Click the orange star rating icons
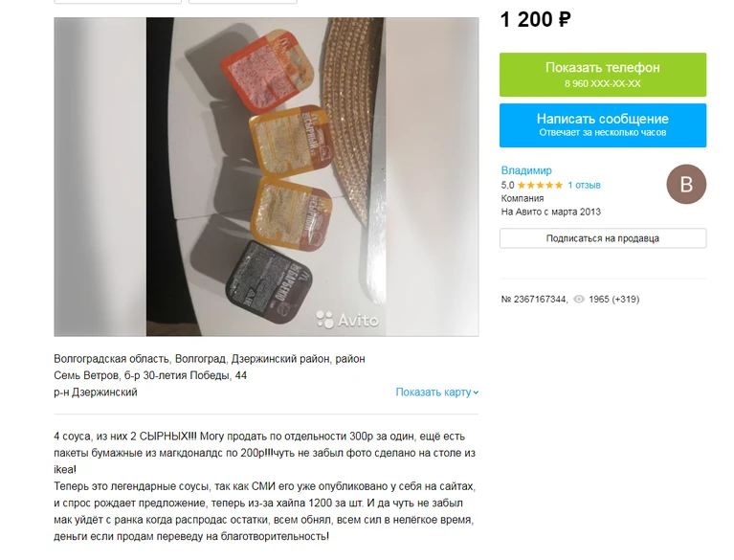 pos(540,185)
